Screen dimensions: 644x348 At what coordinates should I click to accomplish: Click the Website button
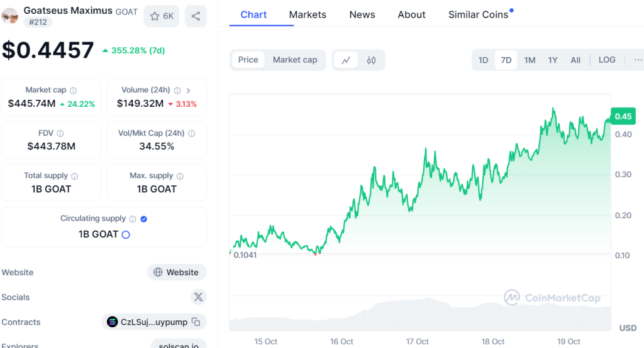[177, 273]
